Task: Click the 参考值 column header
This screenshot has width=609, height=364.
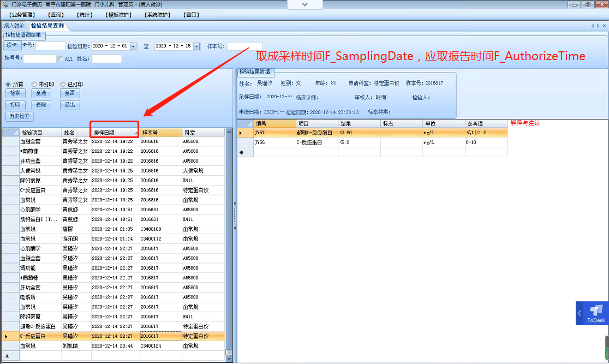Action: pos(486,123)
